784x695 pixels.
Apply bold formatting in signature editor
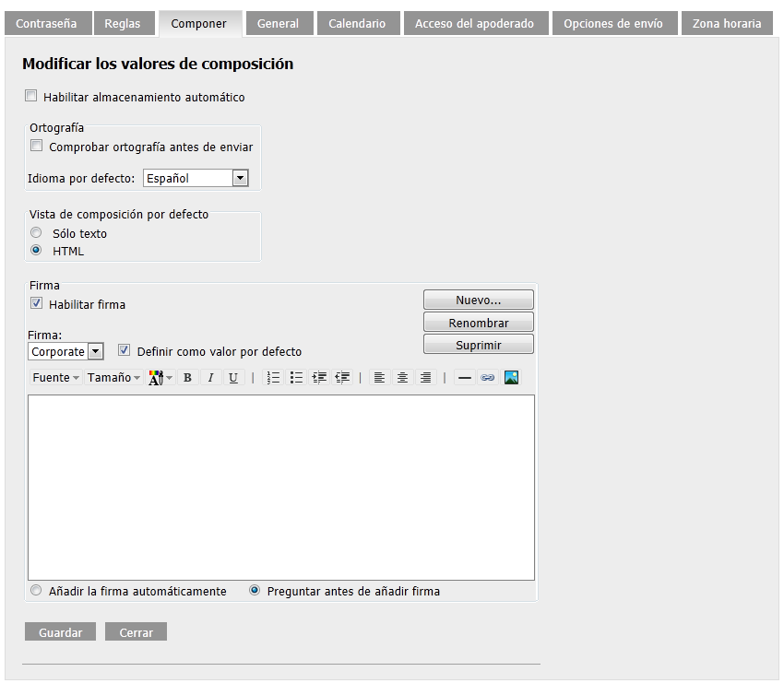tap(187, 377)
